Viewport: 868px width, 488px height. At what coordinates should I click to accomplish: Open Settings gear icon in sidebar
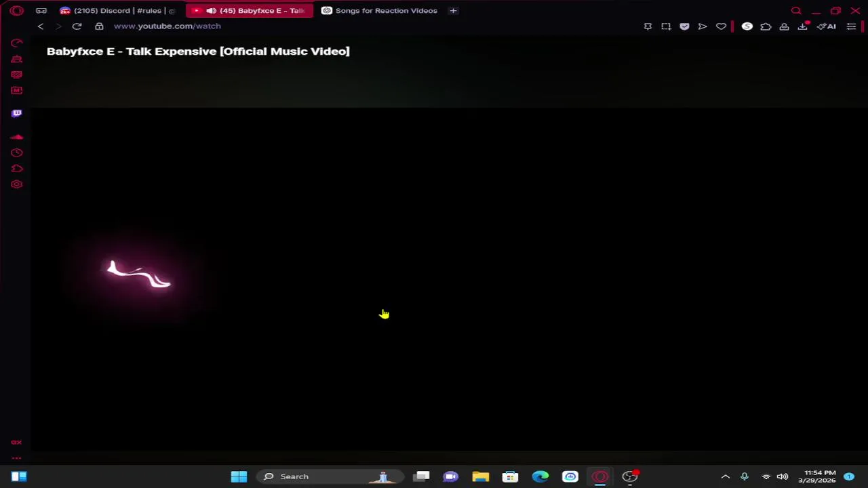(x=17, y=184)
